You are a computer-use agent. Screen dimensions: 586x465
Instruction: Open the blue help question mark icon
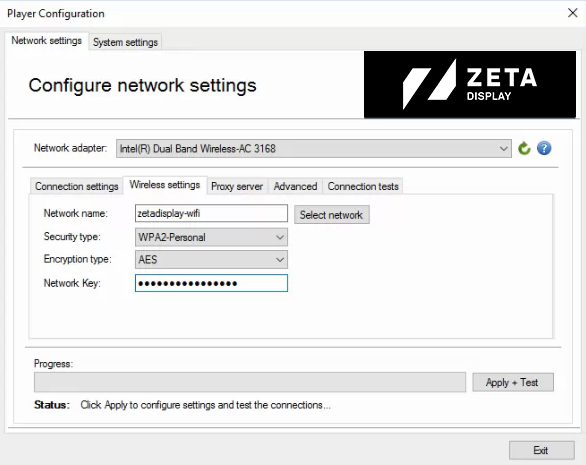pyautogui.click(x=544, y=148)
